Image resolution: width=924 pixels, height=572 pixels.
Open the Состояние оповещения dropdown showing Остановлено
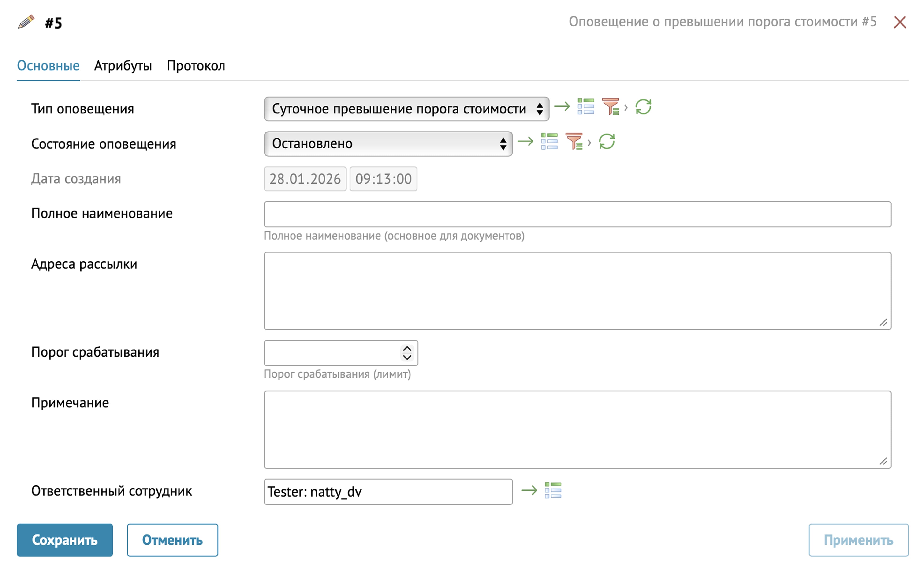[388, 144]
